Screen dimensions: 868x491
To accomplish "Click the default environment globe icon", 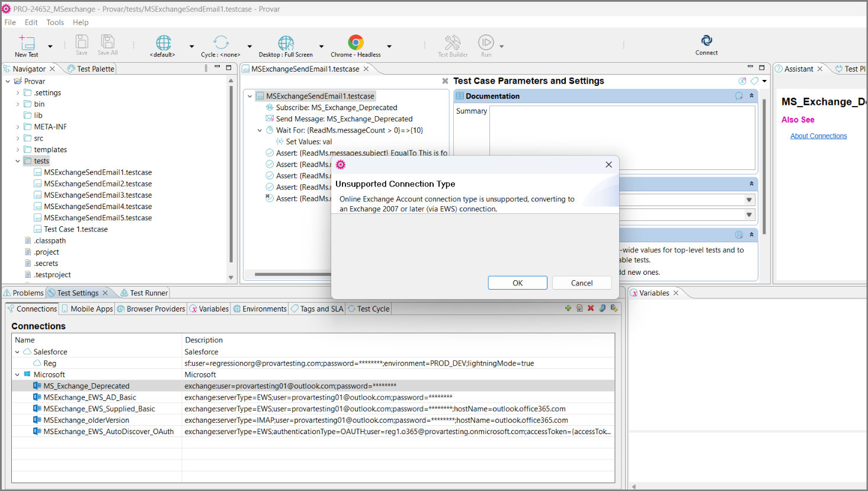I will tap(163, 43).
